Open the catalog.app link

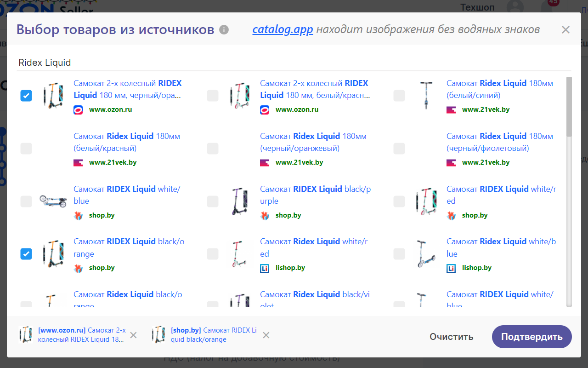(283, 29)
